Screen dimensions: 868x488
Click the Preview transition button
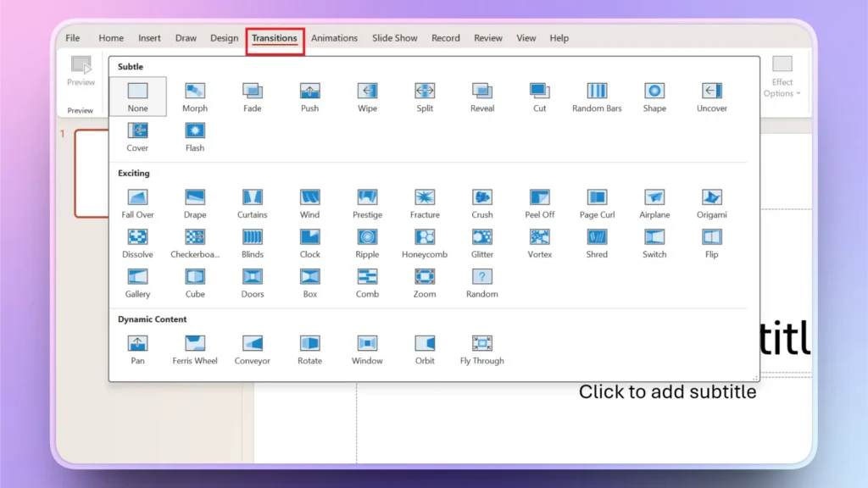(81, 71)
